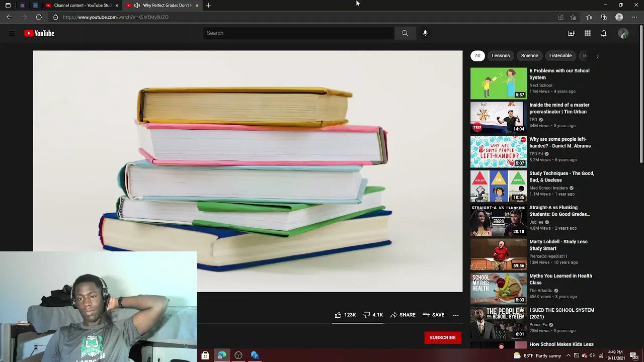Click the red SUBSCRIBE button
Image resolution: width=644 pixels, height=362 pixels.
tap(443, 337)
